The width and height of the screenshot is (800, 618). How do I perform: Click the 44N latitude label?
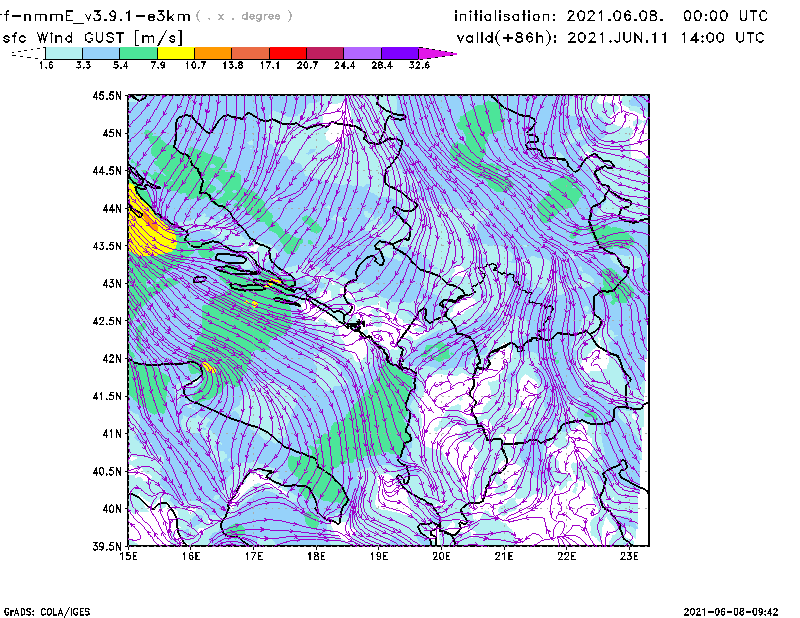[x=112, y=208]
